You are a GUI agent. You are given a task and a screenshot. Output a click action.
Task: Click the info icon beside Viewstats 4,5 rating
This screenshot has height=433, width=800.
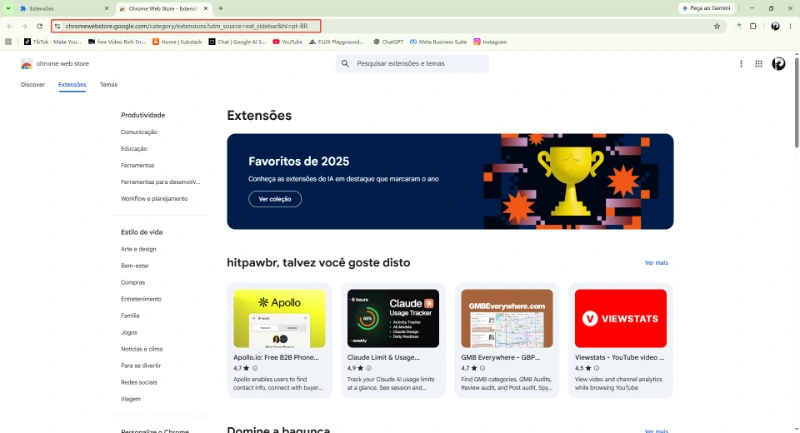coord(596,368)
